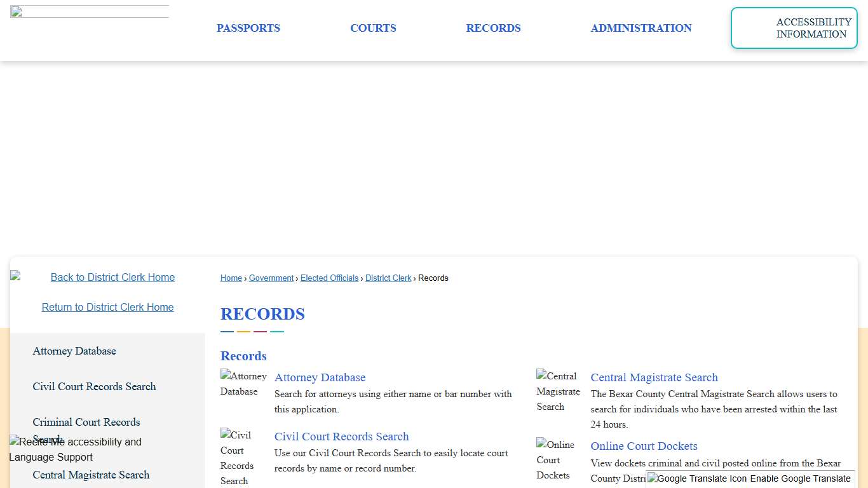Open the COURTS navigation menu
Screen dimensions: 868x488
pyautogui.click(x=373, y=28)
